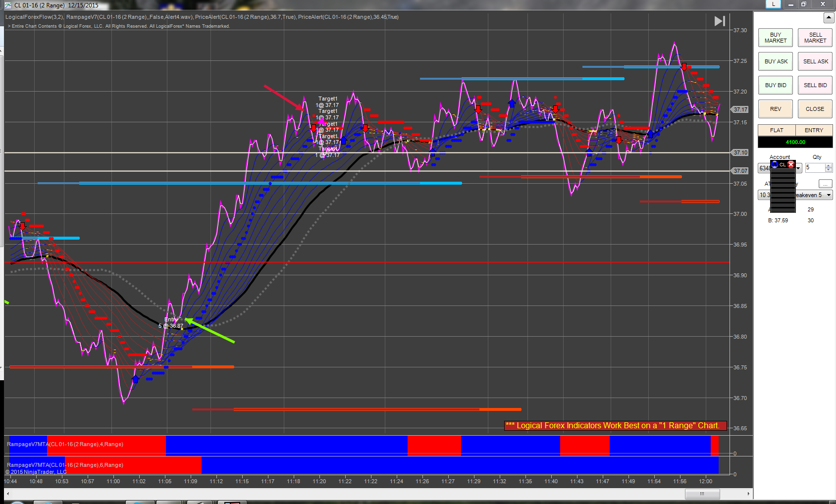Open ATM strategy settings with ellipsis button
This screenshot has height=504, width=836.
point(825,184)
